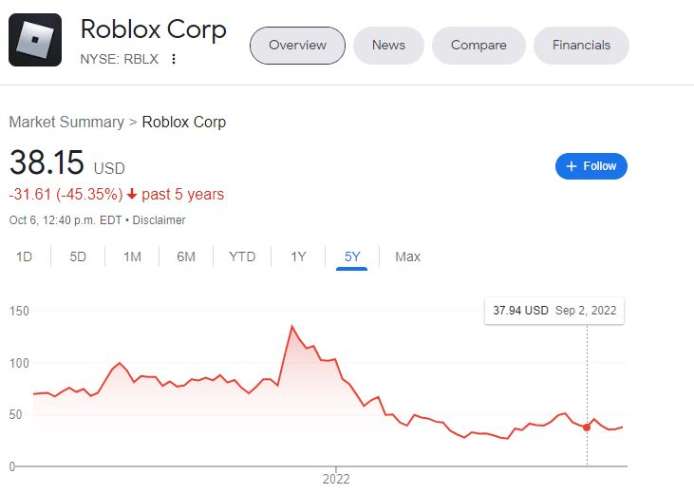Open the Compare tab
The width and height of the screenshot is (694, 494).
point(478,45)
